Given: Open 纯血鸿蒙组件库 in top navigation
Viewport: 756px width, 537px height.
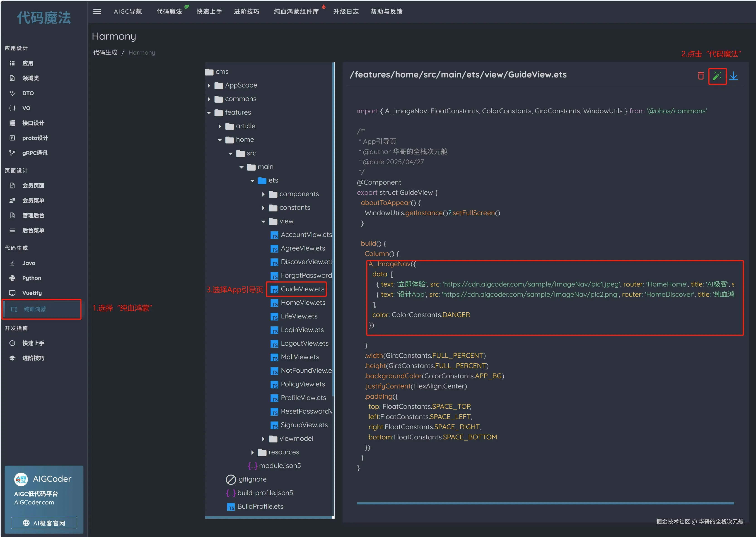Looking at the screenshot, I should pyautogui.click(x=296, y=12).
